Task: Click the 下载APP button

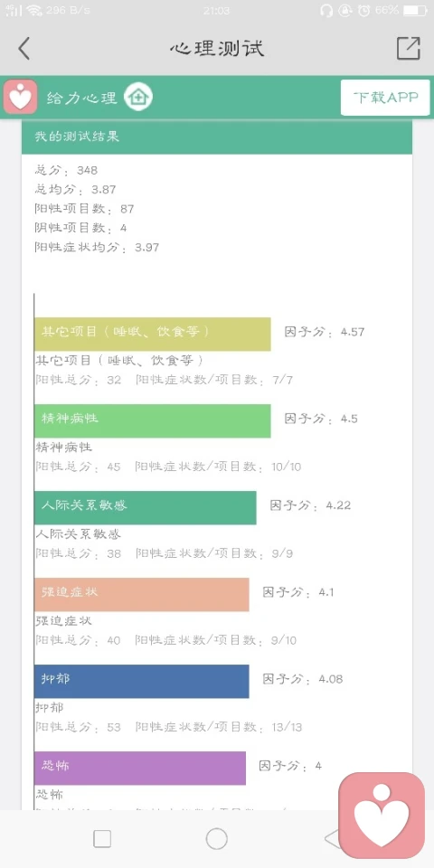Action: pyautogui.click(x=385, y=98)
